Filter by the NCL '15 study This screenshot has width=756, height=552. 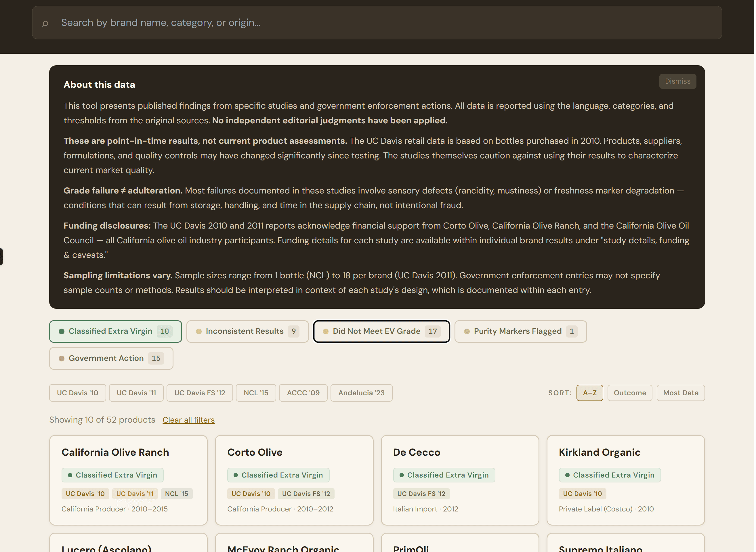(256, 393)
